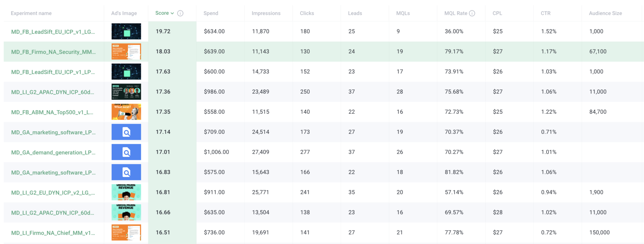Click the New goals megaphone ad thumbnail
Image resolution: width=644 pixels, height=244 pixels.
(x=126, y=112)
